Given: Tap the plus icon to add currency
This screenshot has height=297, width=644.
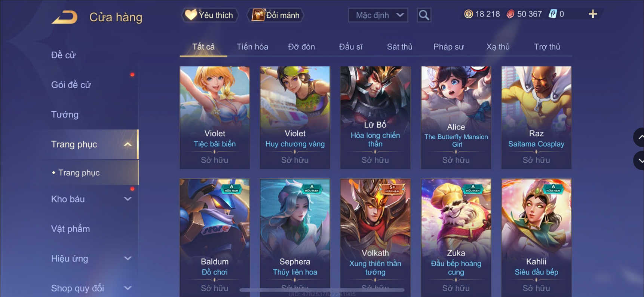Looking at the screenshot, I should (x=593, y=14).
